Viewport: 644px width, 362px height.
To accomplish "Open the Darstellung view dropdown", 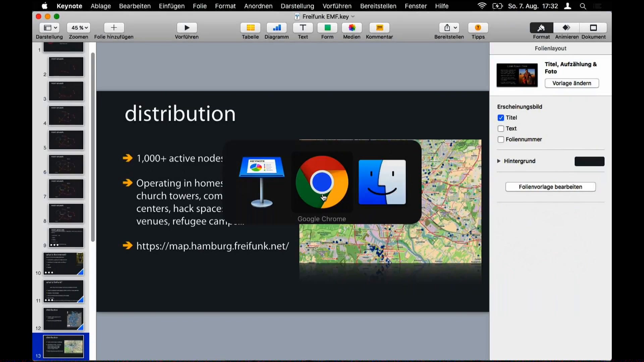I will tap(49, 27).
